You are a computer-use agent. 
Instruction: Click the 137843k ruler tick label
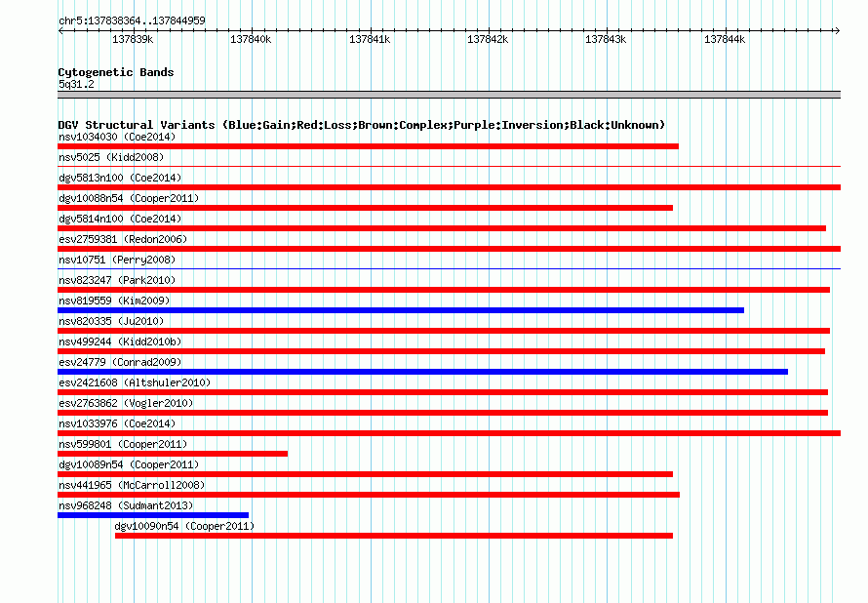(606, 40)
